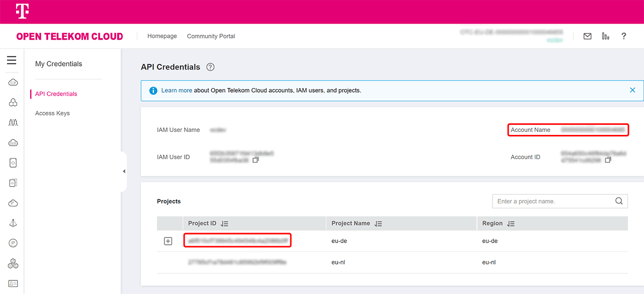Screen dimensions: 644x294
Task: Sort projects by Project ID
Action: pos(224,224)
